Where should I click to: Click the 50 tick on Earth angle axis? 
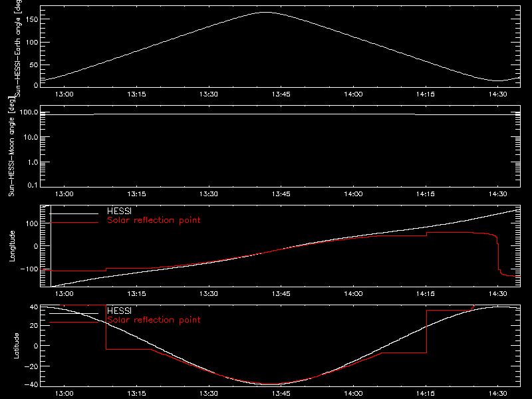pos(34,65)
